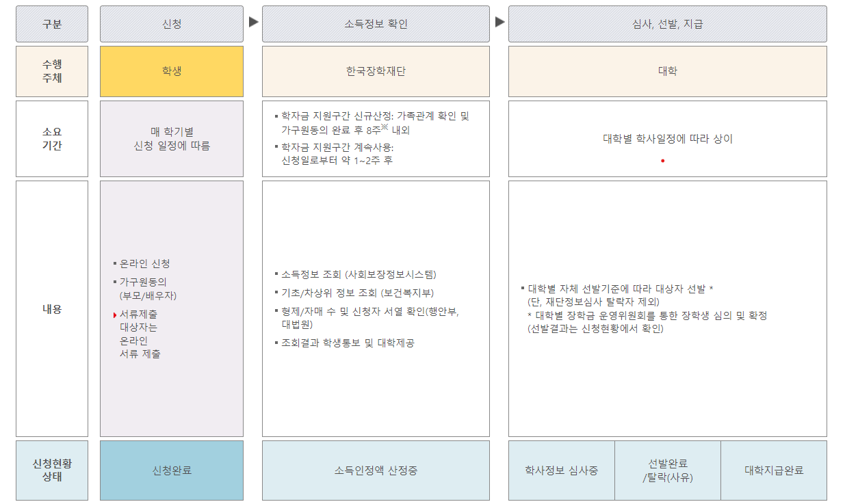The height and width of the screenshot is (504, 845).
Task: Click 대학별 장학금 운영위원회 footnote text
Action: 647,315
